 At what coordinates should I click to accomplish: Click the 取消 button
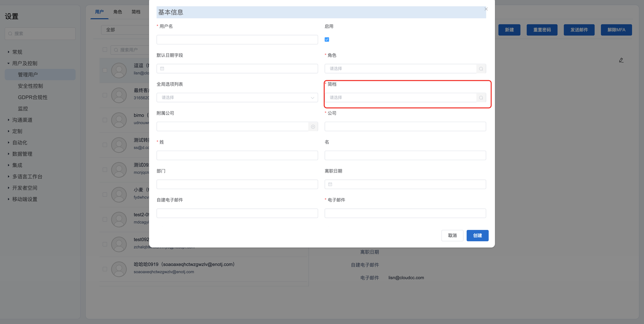(452, 235)
